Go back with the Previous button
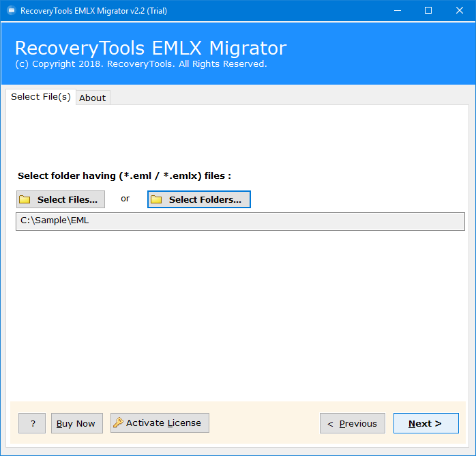This screenshot has height=456, width=476. click(x=353, y=423)
